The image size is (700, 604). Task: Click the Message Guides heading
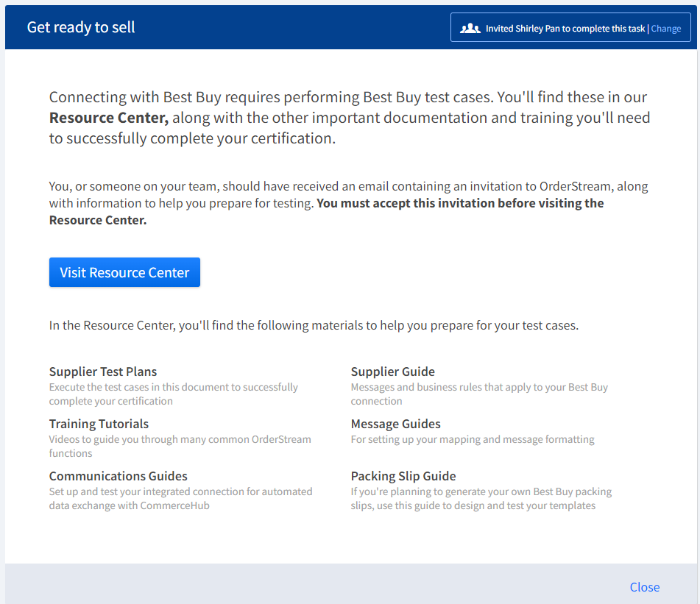pyautogui.click(x=395, y=424)
